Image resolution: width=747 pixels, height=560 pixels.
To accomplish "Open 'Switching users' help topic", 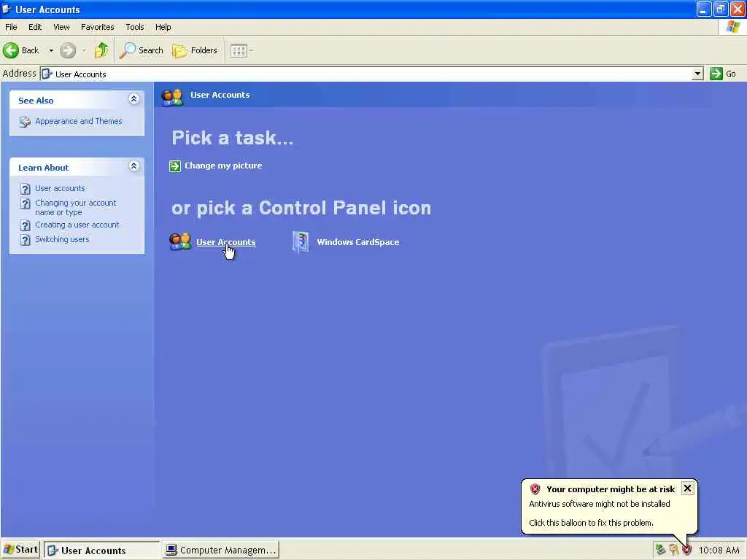I will pyautogui.click(x=62, y=239).
